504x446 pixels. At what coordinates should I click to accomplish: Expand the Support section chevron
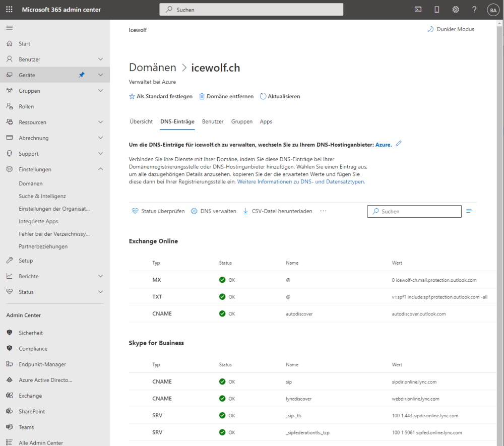pos(101,154)
